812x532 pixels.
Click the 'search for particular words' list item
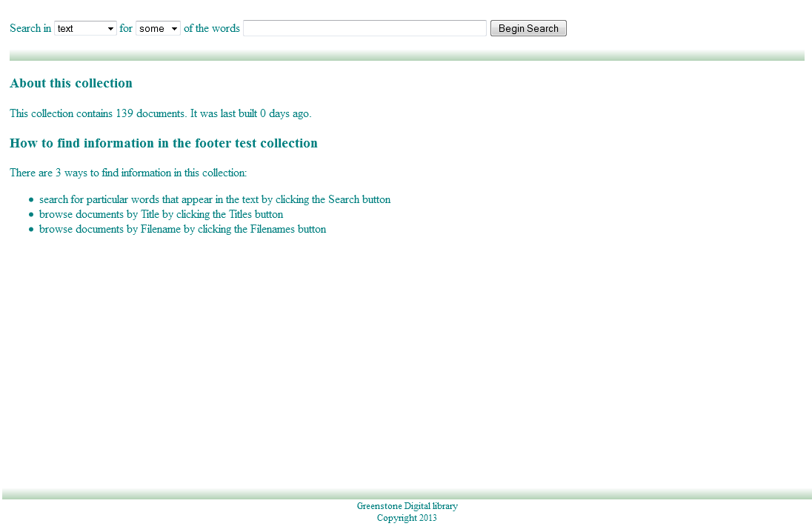pyautogui.click(x=215, y=200)
